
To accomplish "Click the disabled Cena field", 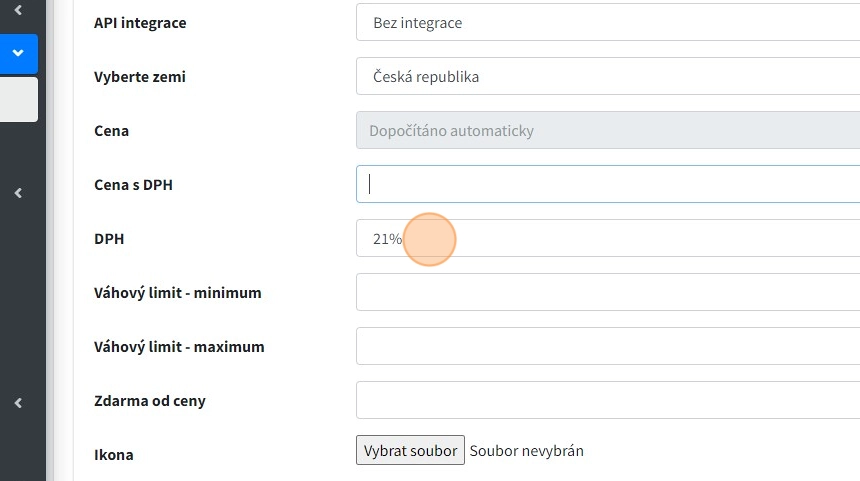I will click(608, 131).
